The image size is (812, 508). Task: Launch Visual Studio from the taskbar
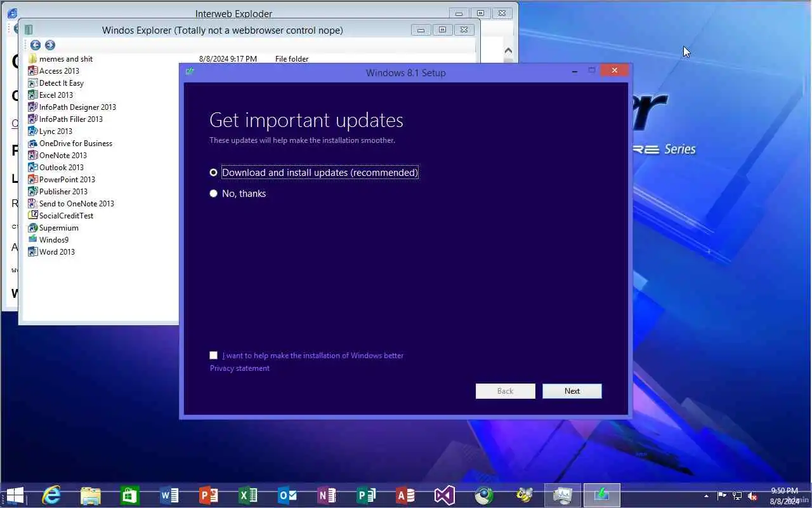(x=444, y=495)
